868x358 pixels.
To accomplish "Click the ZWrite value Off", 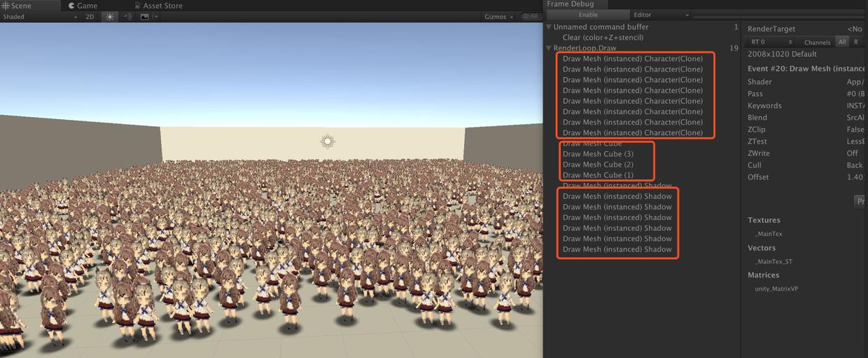I will click(x=852, y=153).
